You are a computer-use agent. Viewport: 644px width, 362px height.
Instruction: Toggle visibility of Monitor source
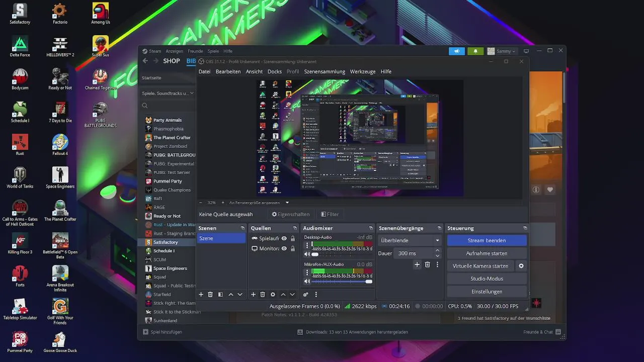click(284, 248)
